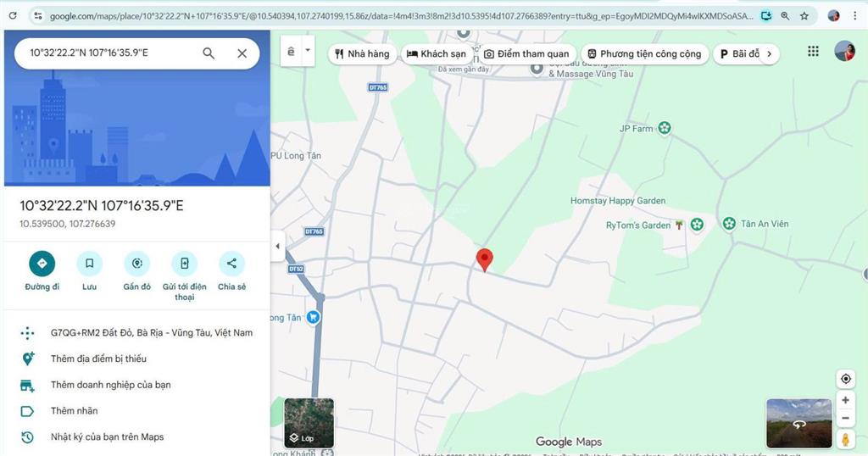Filter by Nhà hàng chip
Viewport: 868px width, 456px height.
point(363,53)
